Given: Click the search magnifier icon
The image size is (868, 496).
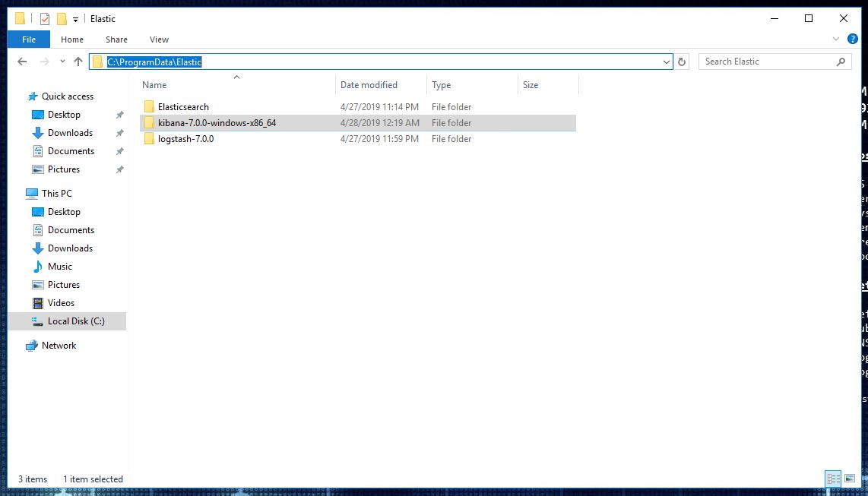Looking at the screenshot, I should 841,62.
